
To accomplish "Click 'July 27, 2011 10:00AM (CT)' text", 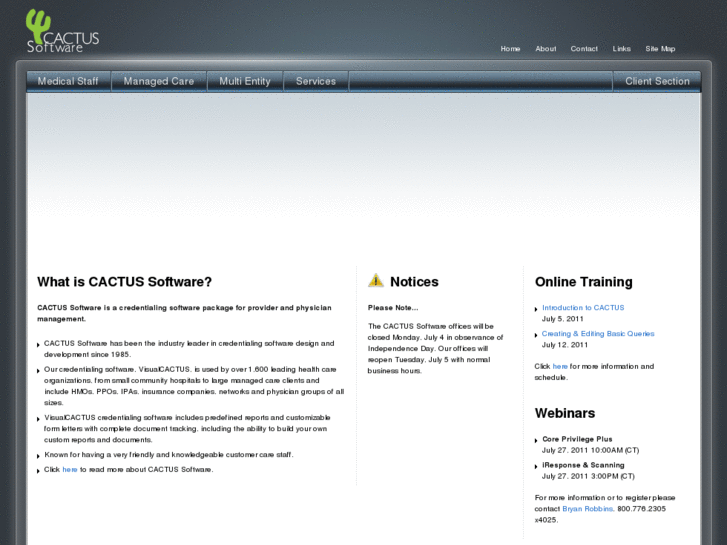I will tap(590, 450).
